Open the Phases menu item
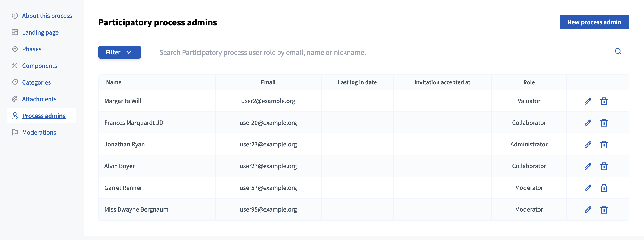 [x=31, y=49]
